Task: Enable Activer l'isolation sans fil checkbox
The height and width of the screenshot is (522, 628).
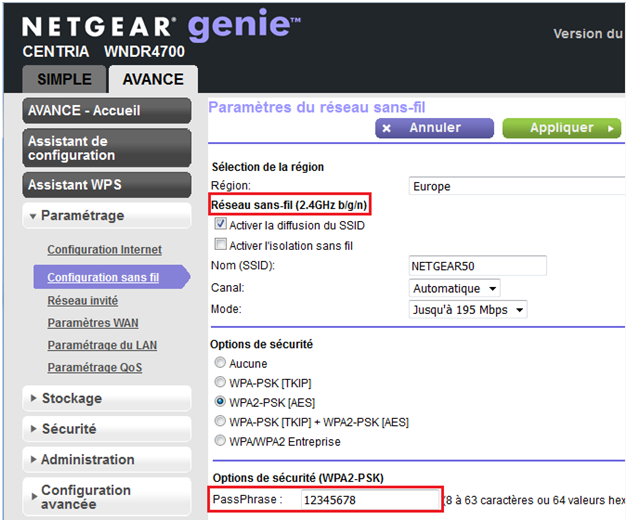Action: tap(220, 244)
